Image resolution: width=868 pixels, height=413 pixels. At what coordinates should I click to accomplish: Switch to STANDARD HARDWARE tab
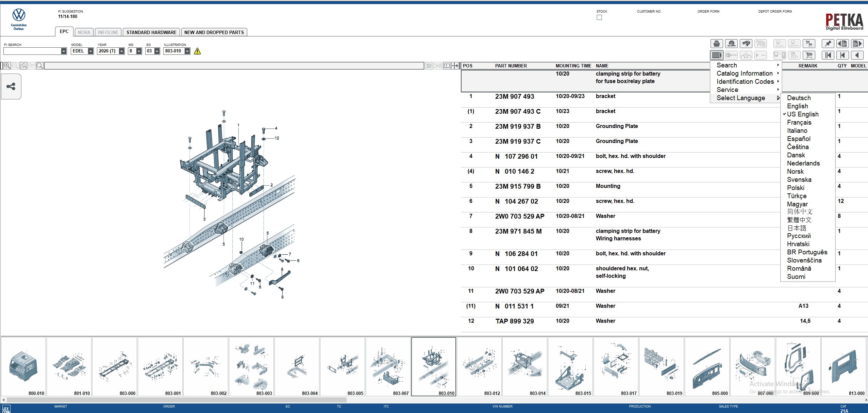point(151,32)
